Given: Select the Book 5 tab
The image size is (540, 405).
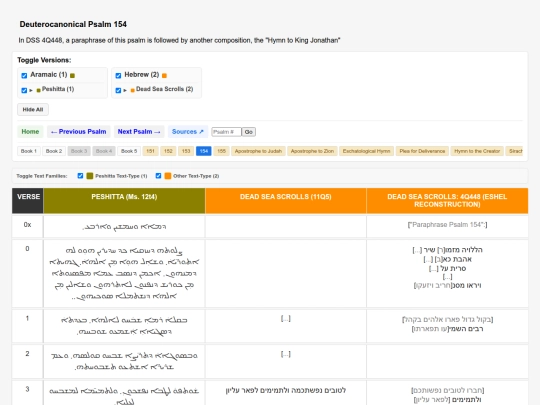Looking at the screenshot, I should tap(129, 151).
